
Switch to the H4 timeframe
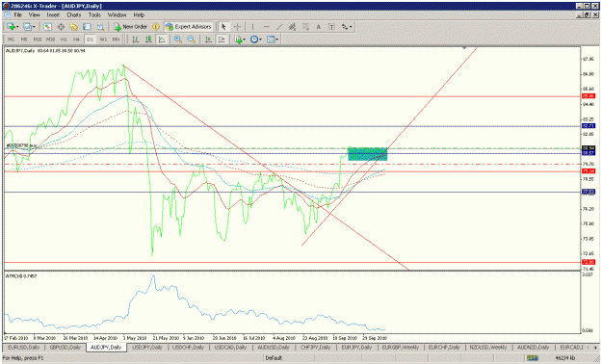click(x=76, y=39)
